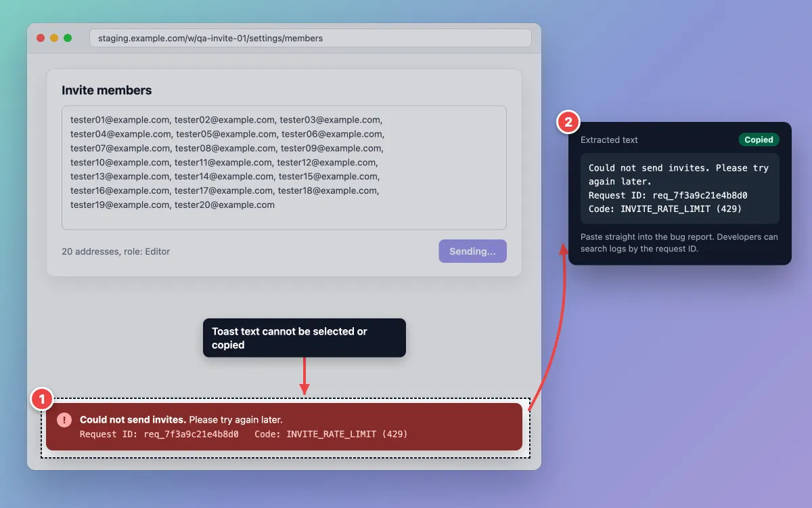This screenshot has height=508, width=812.
Task: Click inside the invite email addresses textarea
Action: (284, 167)
